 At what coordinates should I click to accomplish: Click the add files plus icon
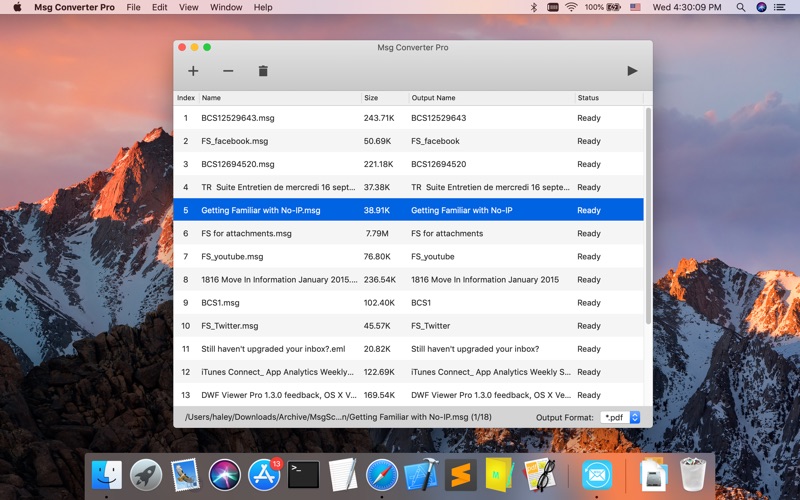pos(193,71)
